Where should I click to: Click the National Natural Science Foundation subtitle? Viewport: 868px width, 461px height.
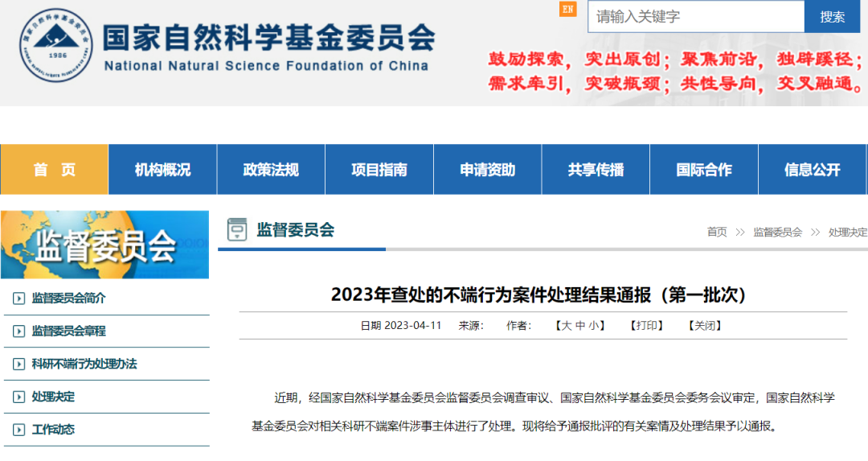(266, 66)
